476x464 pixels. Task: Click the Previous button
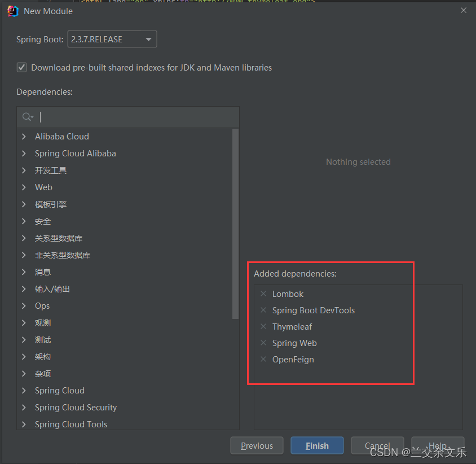pos(257,445)
